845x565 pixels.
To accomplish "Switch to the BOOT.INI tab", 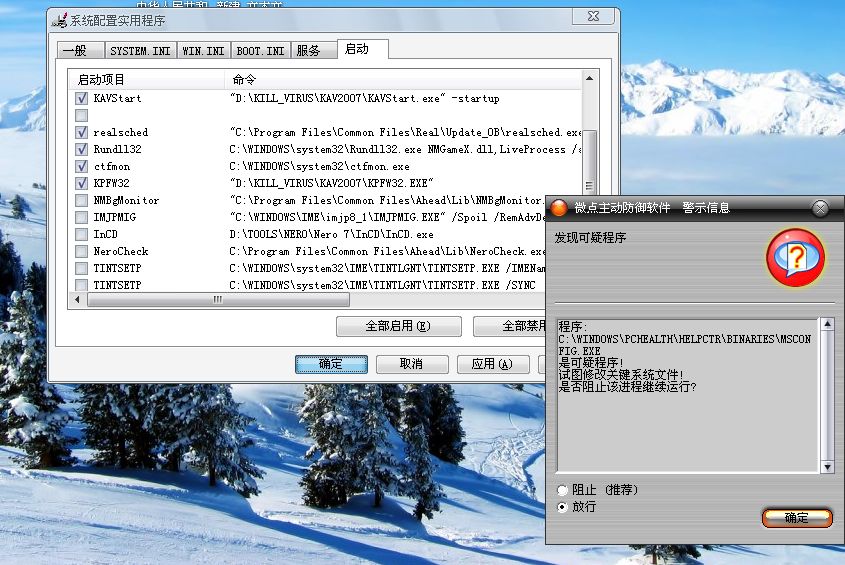I will pyautogui.click(x=260, y=50).
